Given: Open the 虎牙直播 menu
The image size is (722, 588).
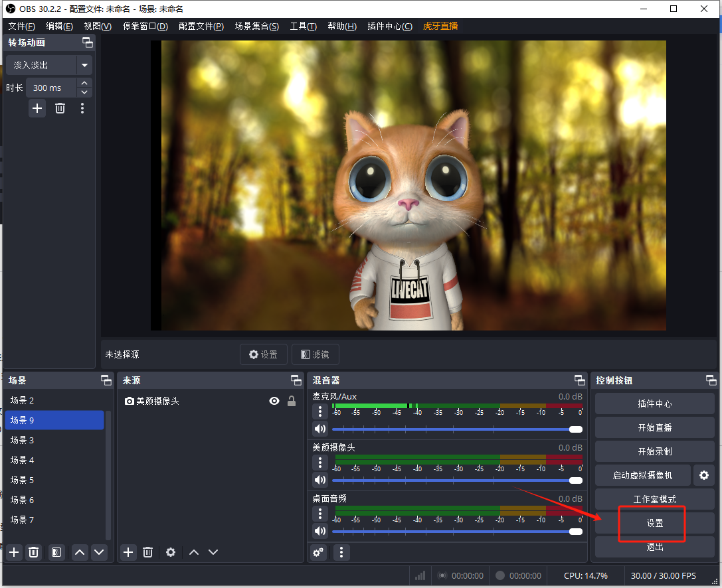Looking at the screenshot, I should pos(440,27).
